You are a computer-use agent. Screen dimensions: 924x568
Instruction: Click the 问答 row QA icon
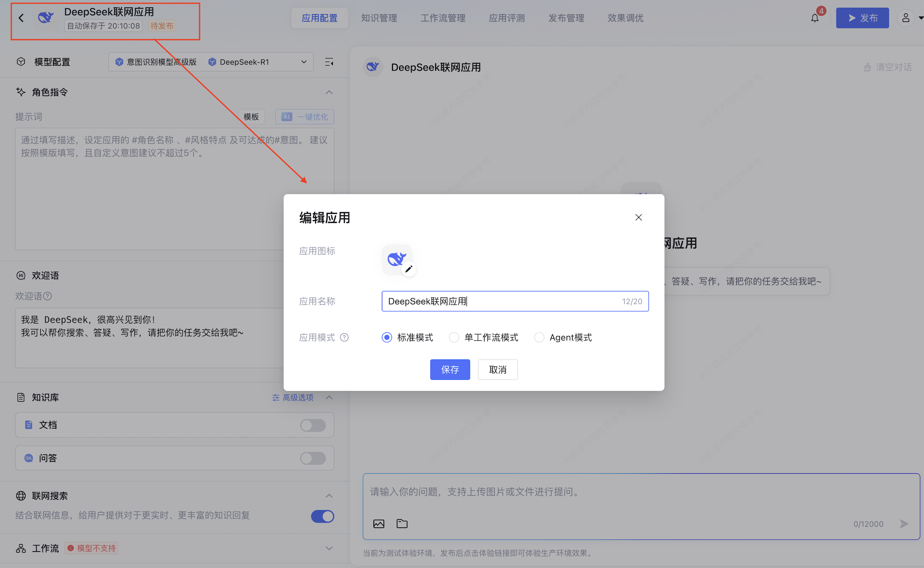(x=28, y=458)
